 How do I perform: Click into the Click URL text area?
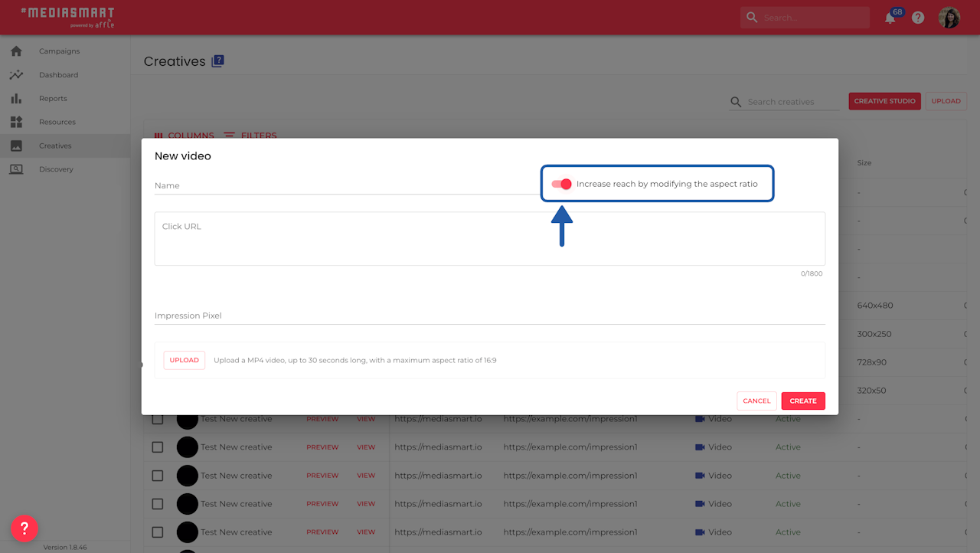click(490, 239)
